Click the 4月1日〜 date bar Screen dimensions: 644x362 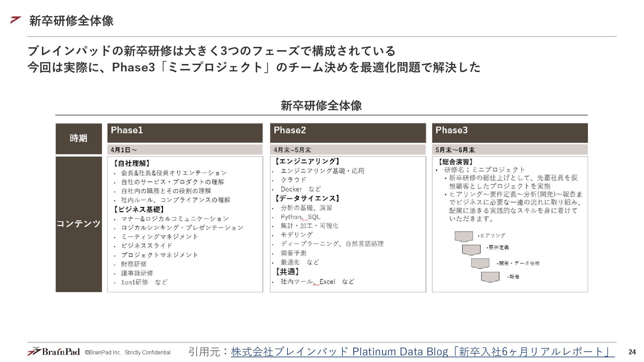click(185, 150)
